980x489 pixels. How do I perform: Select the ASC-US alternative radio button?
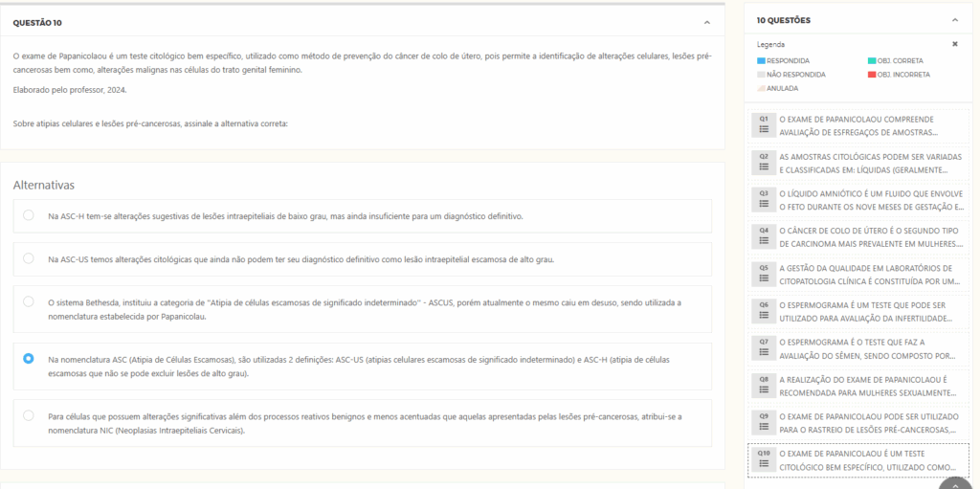tap(29, 258)
